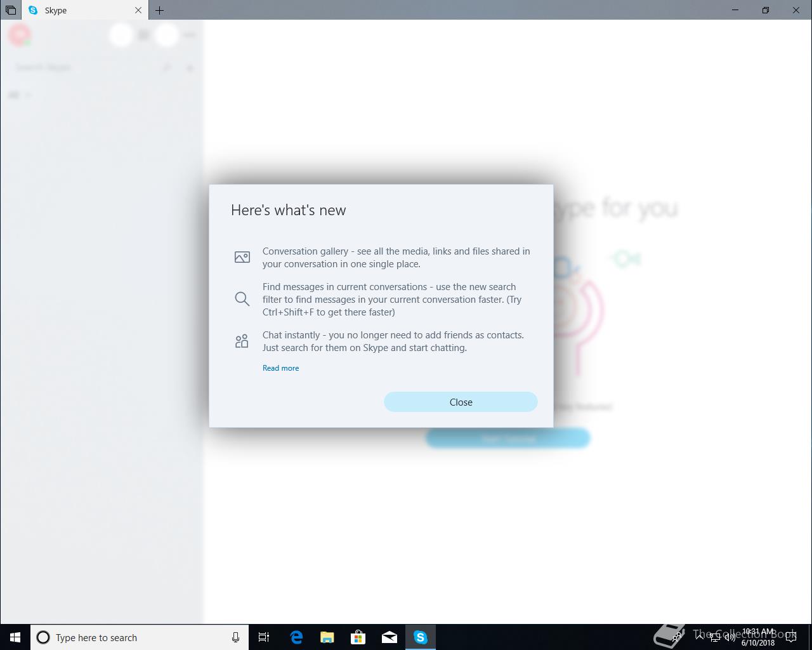Image resolution: width=812 pixels, height=650 pixels.
Task: Click the Skype taskbar icon
Action: point(421,637)
